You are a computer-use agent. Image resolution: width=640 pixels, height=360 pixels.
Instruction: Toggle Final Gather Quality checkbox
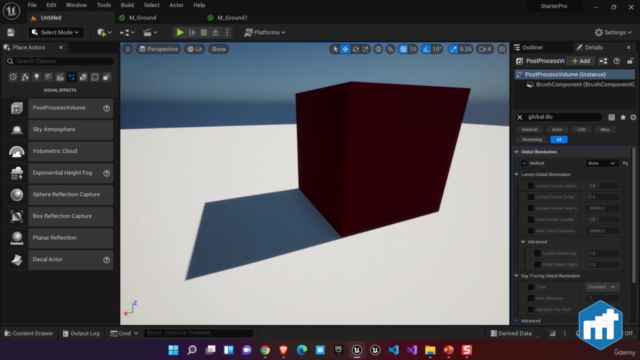(531, 220)
